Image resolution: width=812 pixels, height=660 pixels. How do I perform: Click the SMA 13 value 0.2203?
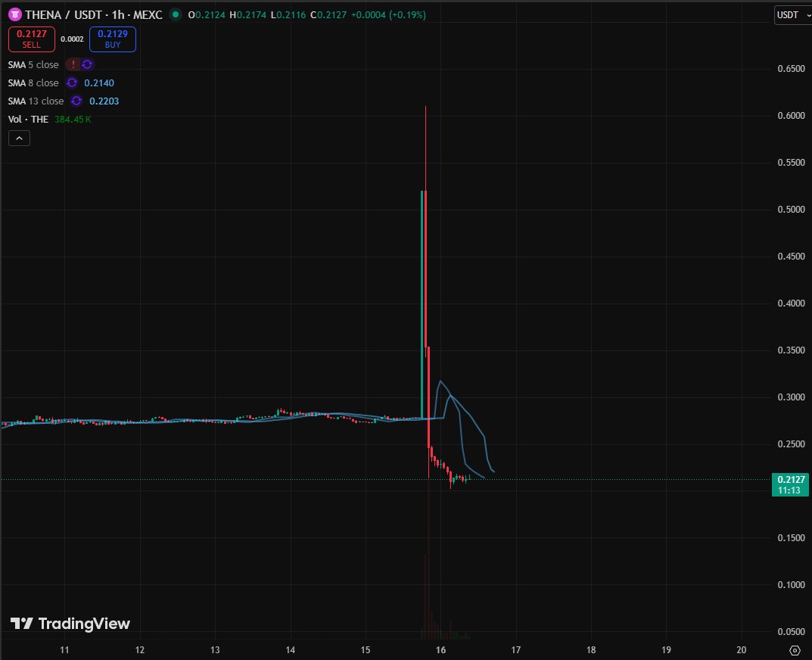point(104,101)
